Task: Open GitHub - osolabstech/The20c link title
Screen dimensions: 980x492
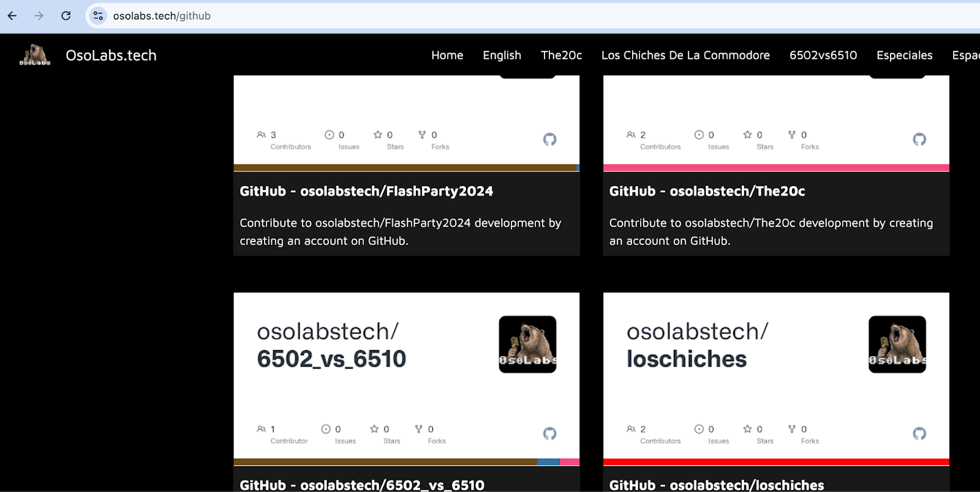Action: coord(707,192)
